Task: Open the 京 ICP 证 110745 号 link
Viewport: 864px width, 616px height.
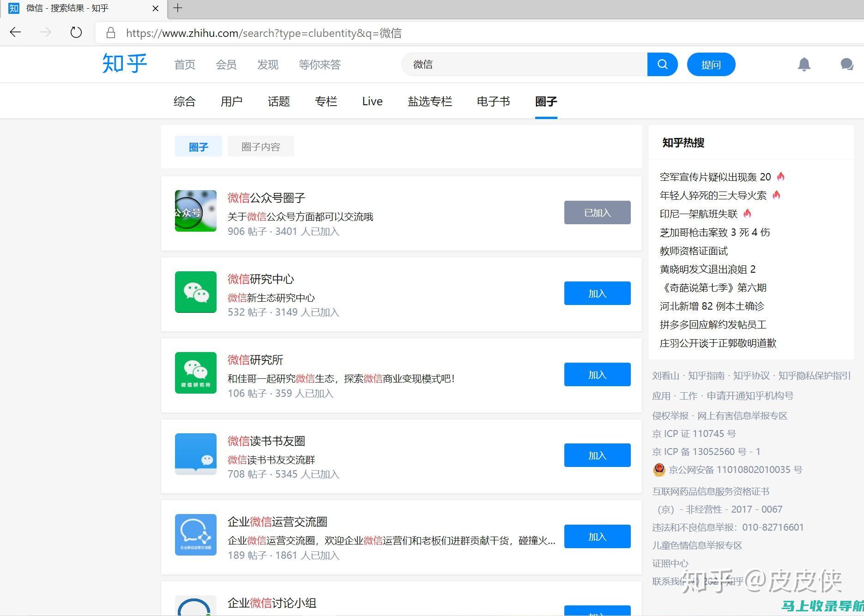Action: coord(694,433)
